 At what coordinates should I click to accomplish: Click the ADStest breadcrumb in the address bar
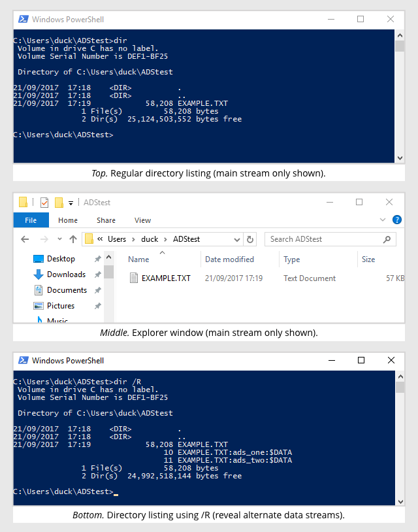[x=186, y=239]
